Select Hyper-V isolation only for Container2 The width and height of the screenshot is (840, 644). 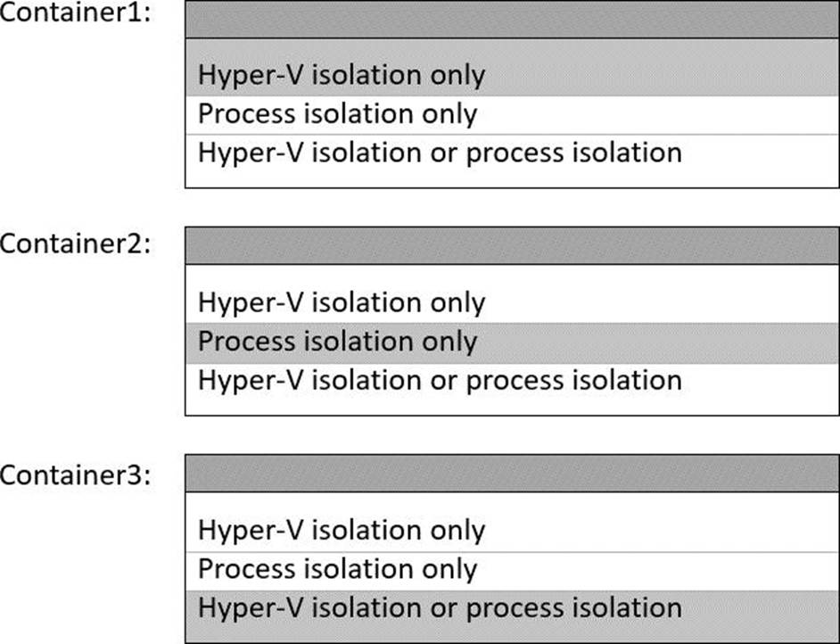(512, 303)
